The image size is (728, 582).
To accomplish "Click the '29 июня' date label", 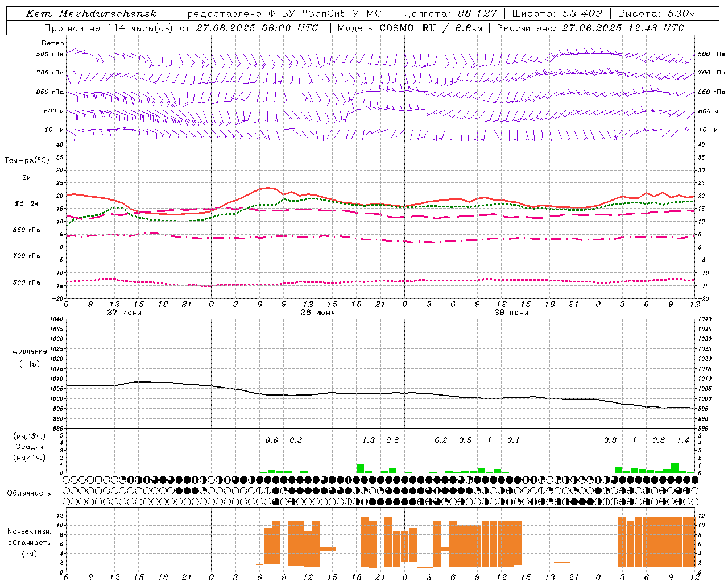I will click(511, 313).
